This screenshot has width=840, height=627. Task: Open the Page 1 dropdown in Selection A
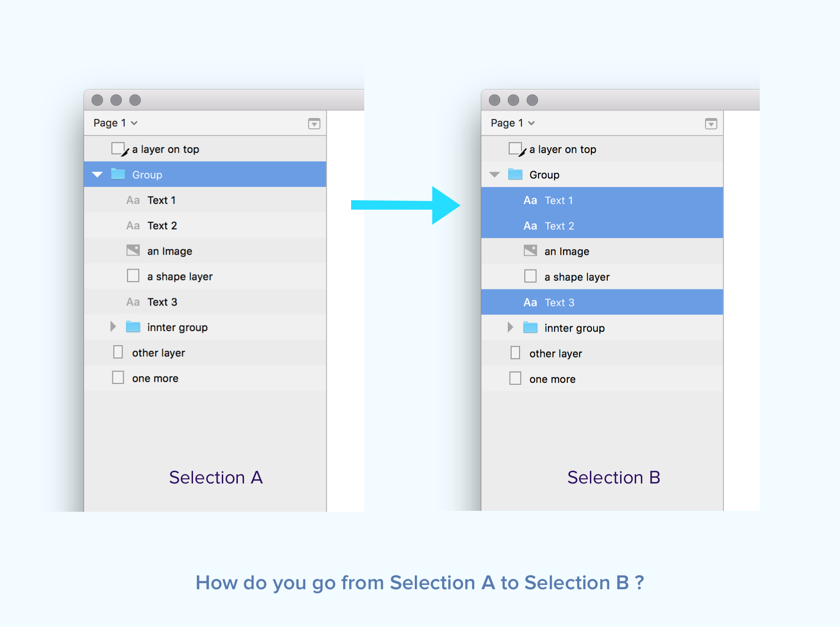(115, 123)
